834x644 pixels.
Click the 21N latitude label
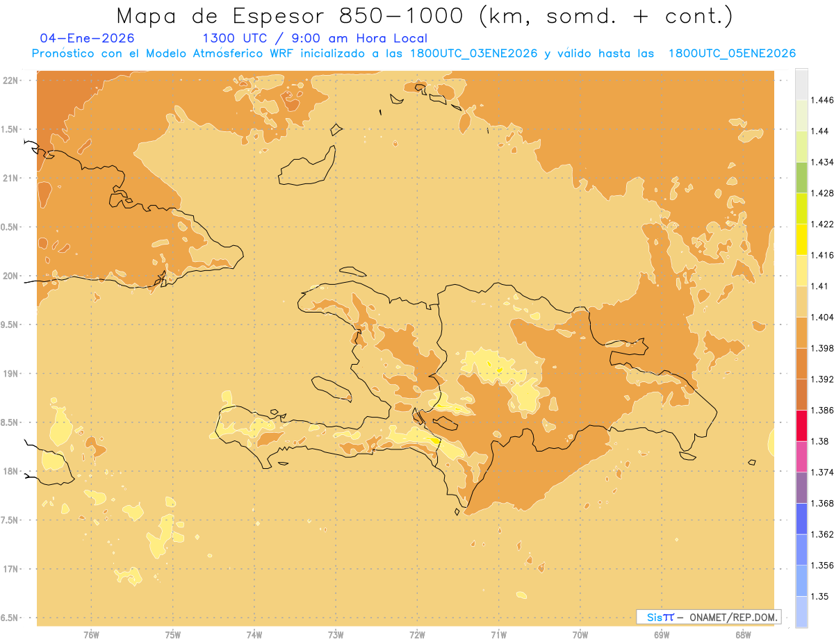11,178
